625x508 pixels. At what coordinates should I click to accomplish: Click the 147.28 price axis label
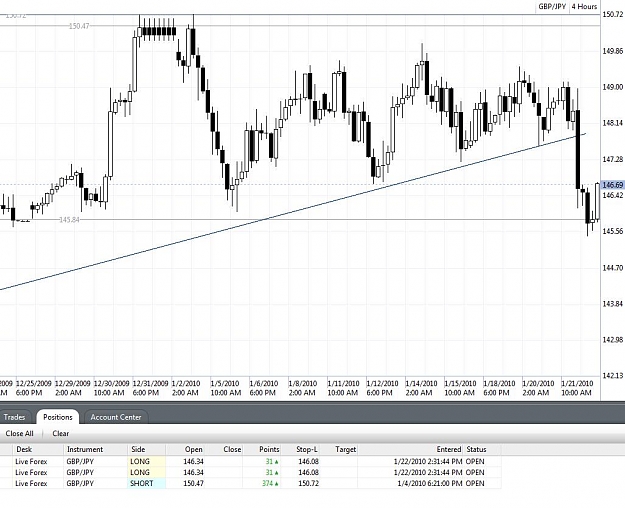pyautogui.click(x=613, y=159)
